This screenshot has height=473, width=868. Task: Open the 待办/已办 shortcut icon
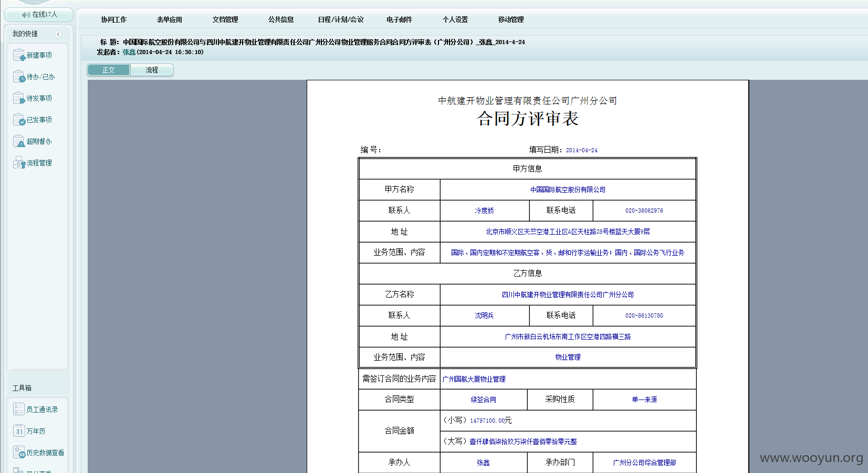19,77
